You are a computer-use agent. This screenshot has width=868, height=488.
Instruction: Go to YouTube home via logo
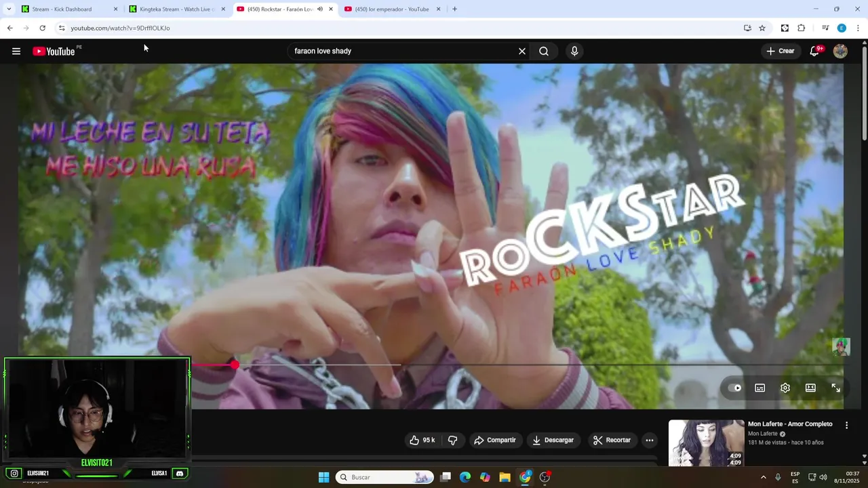pyautogui.click(x=54, y=52)
